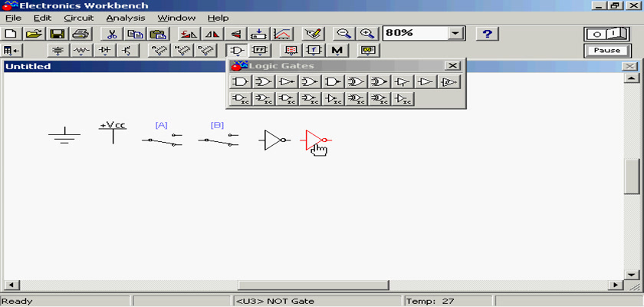644x307 pixels.
Task: Open the Analysis menu
Action: tap(125, 18)
